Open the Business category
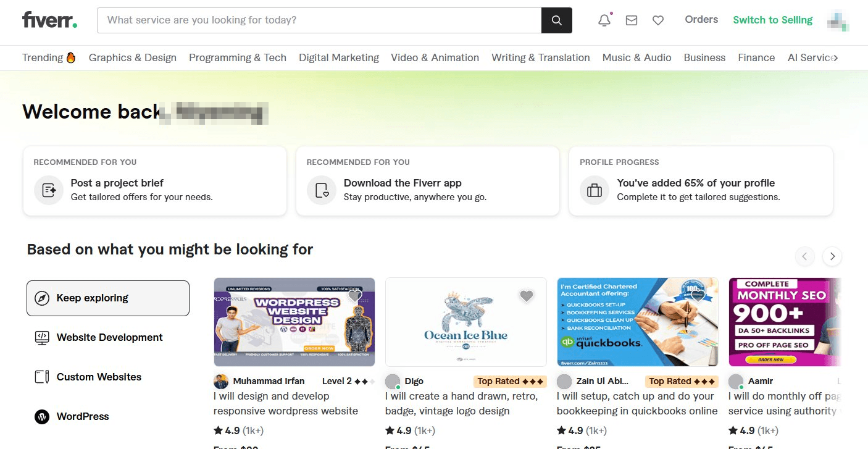 [x=704, y=57]
